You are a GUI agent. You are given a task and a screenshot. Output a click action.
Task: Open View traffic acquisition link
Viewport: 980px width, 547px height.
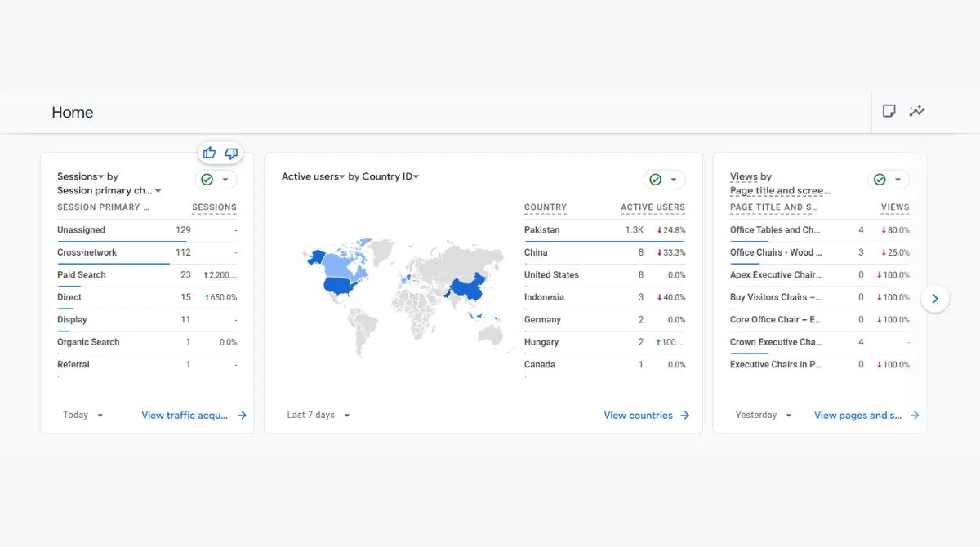194,415
